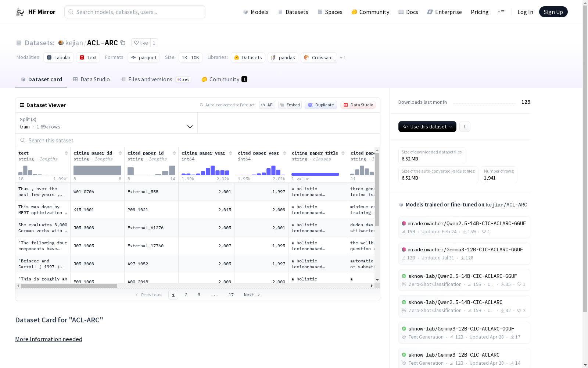The width and height of the screenshot is (588, 368).
Task: Sort by the text column
Action: coord(66,153)
